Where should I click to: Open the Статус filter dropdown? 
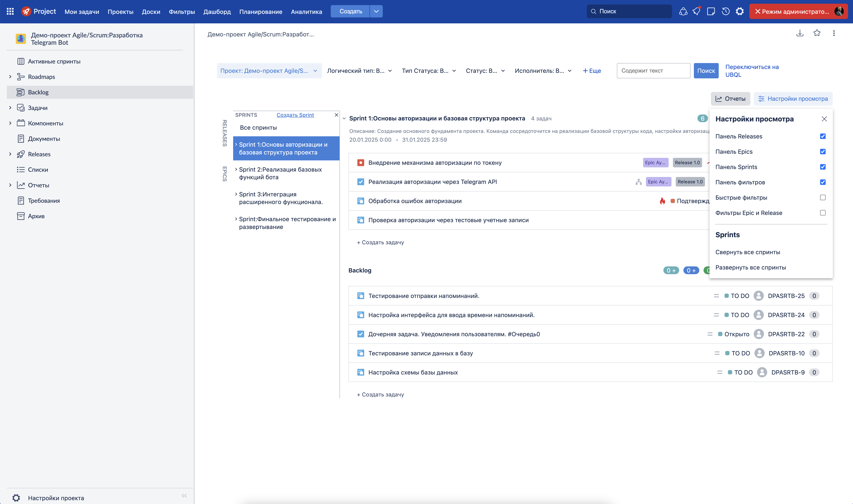tap(485, 71)
